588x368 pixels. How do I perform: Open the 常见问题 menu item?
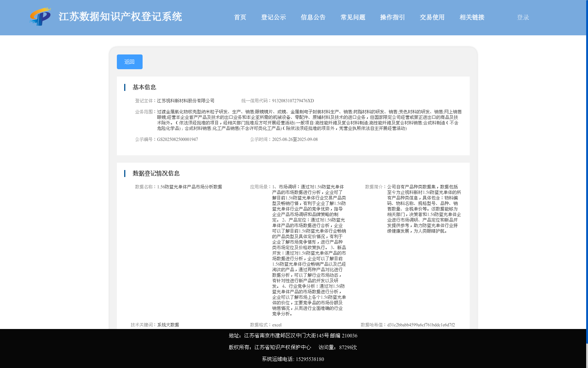pyautogui.click(x=353, y=17)
